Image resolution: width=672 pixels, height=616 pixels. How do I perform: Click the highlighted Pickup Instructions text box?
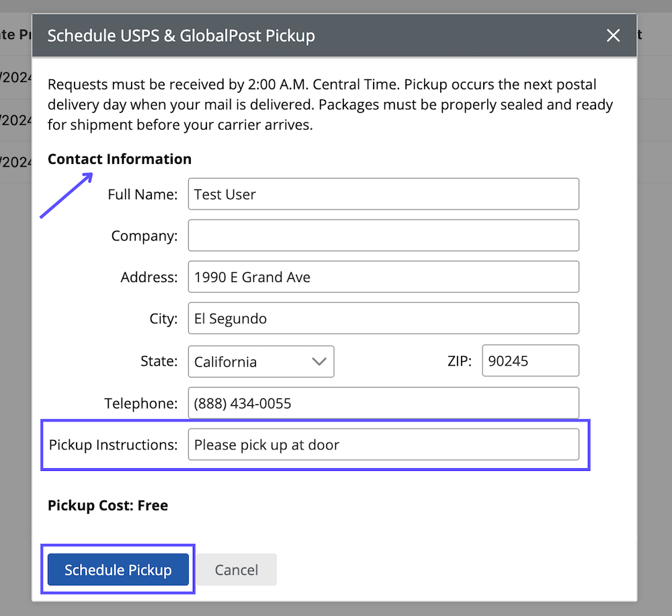pyautogui.click(x=383, y=444)
